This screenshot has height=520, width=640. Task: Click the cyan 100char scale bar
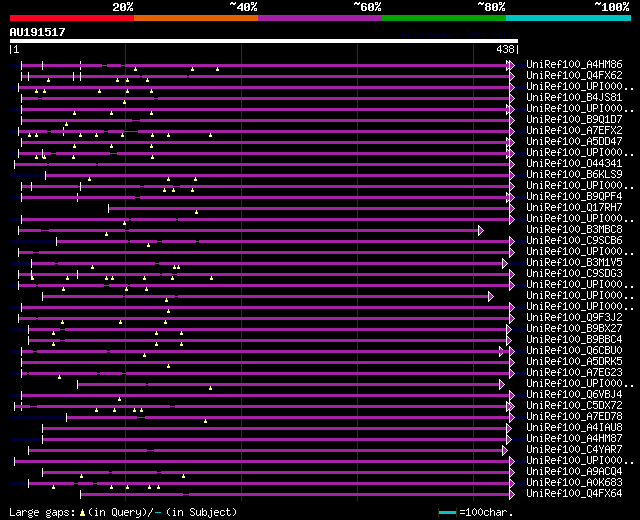(447, 512)
